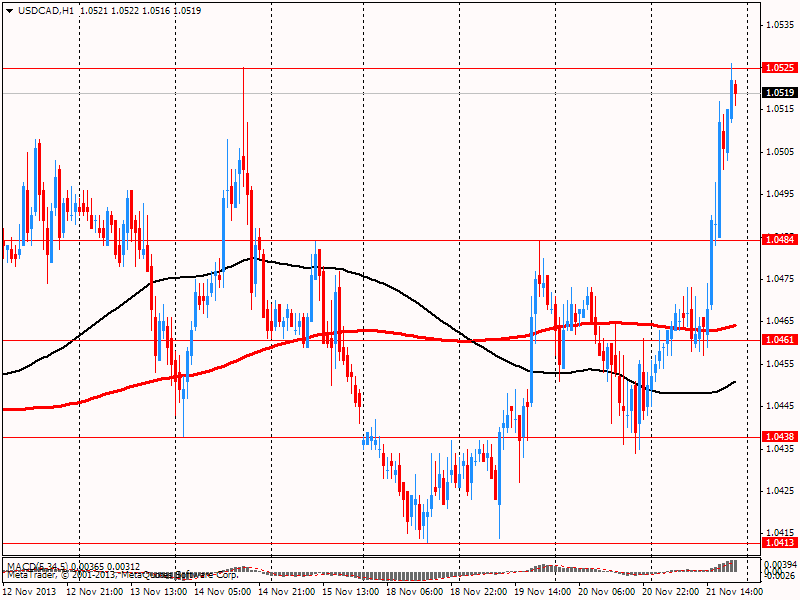Click the MACD indicator label text
This screenshot has width=800, height=600.
(73, 567)
